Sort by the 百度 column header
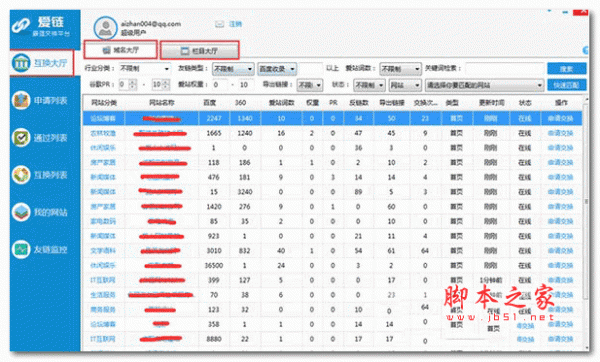The image size is (600, 362). click(209, 103)
